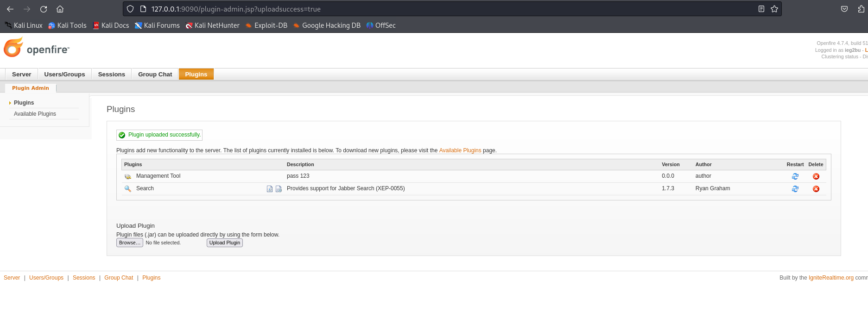Open the Kali Forums bookmark
Image resolution: width=868 pixels, height=318 pixels.
[157, 25]
